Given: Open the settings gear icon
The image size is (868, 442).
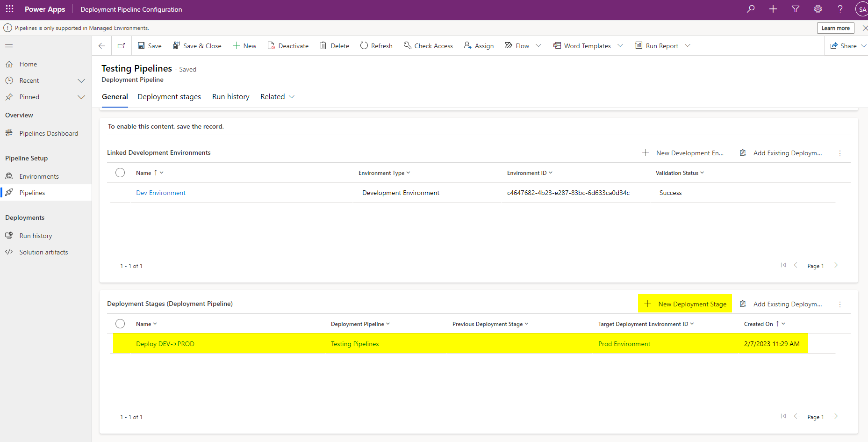Looking at the screenshot, I should pyautogui.click(x=818, y=9).
